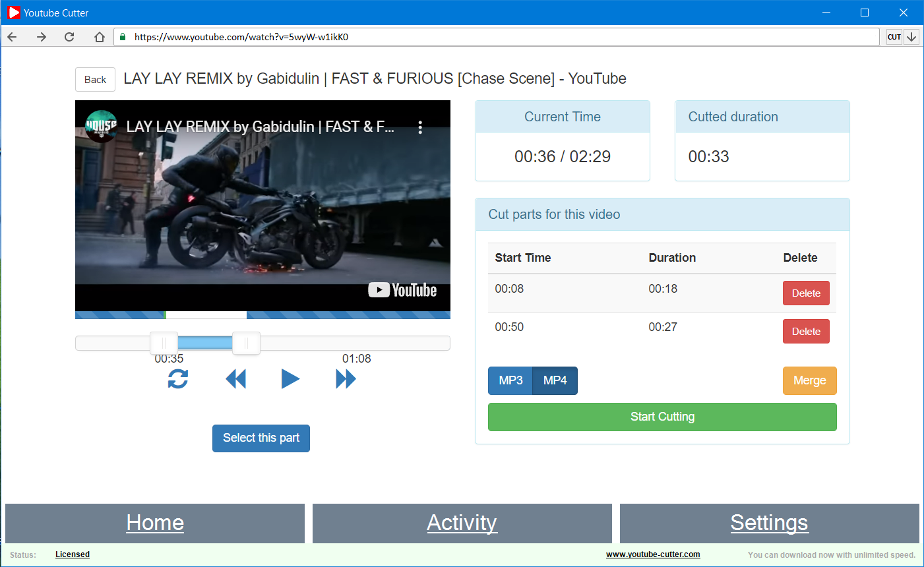This screenshot has width=924, height=567.
Task: Click the left range slider handle
Action: click(x=164, y=343)
